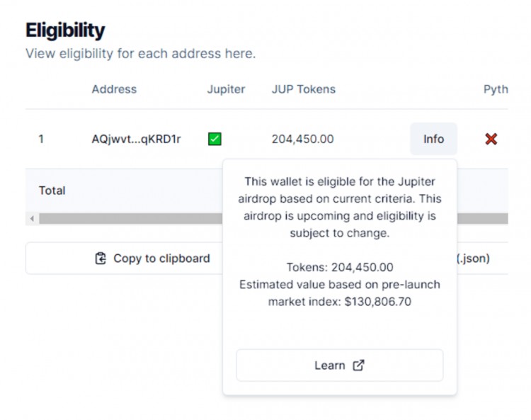This screenshot has width=531, height=420.
Task: Click the Total row label
Action: (52, 191)
